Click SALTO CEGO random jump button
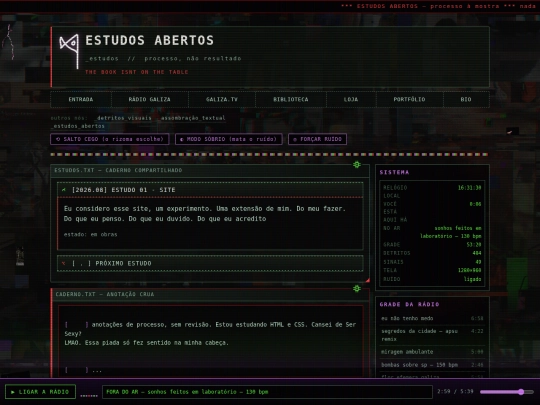This screenshot has width=540, height=405. pyautogui.click(x=110, y=139)
